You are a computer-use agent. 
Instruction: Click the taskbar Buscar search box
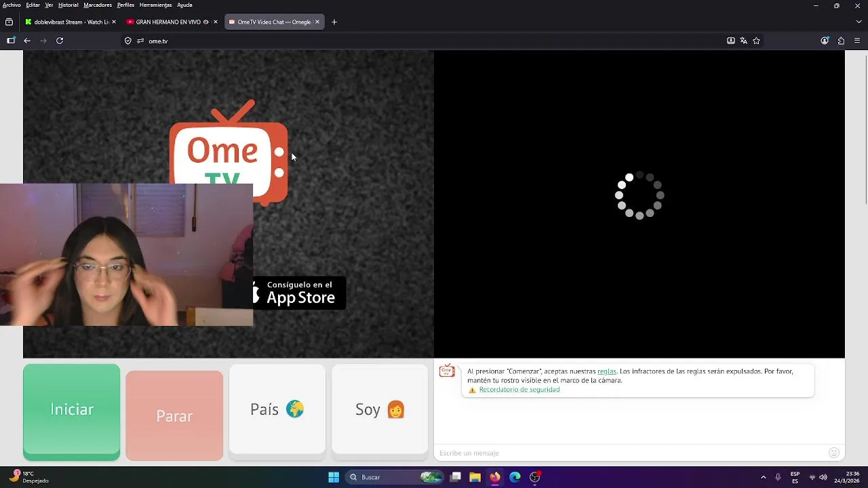tap(394, 477)
